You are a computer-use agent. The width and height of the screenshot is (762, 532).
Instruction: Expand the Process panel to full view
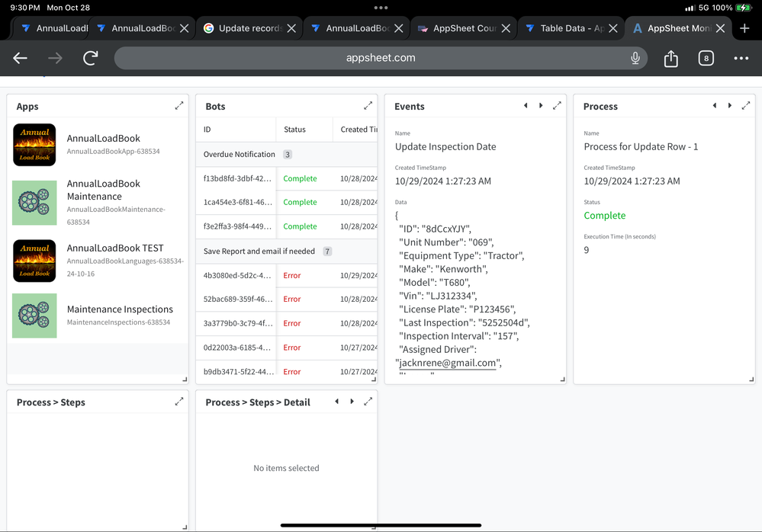[746, 105]
